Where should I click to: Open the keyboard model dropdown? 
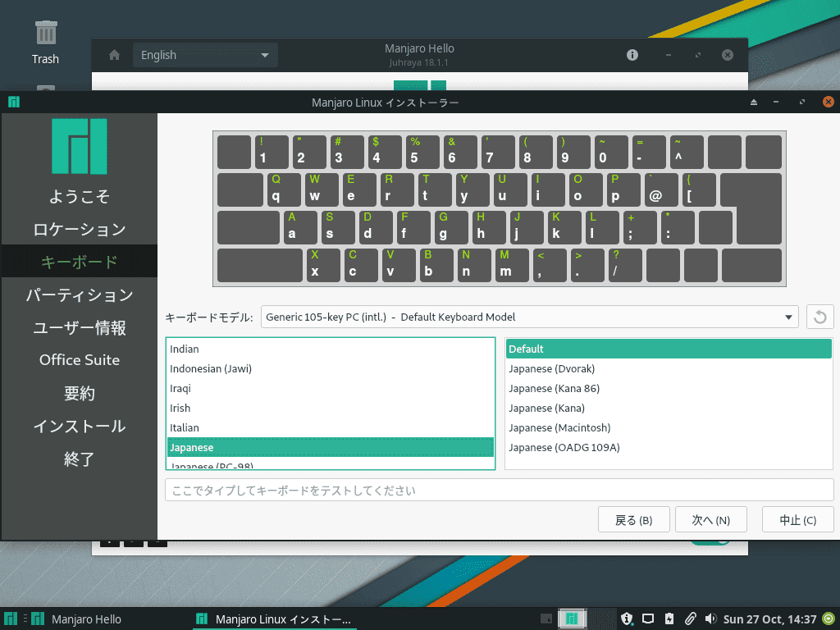click(x=529, y=317)
